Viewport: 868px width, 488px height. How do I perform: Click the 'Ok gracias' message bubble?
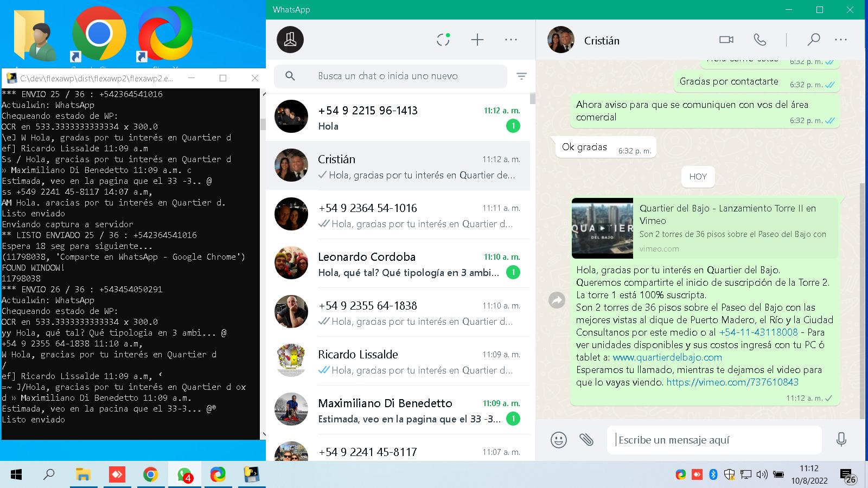[x=606, y=147]
